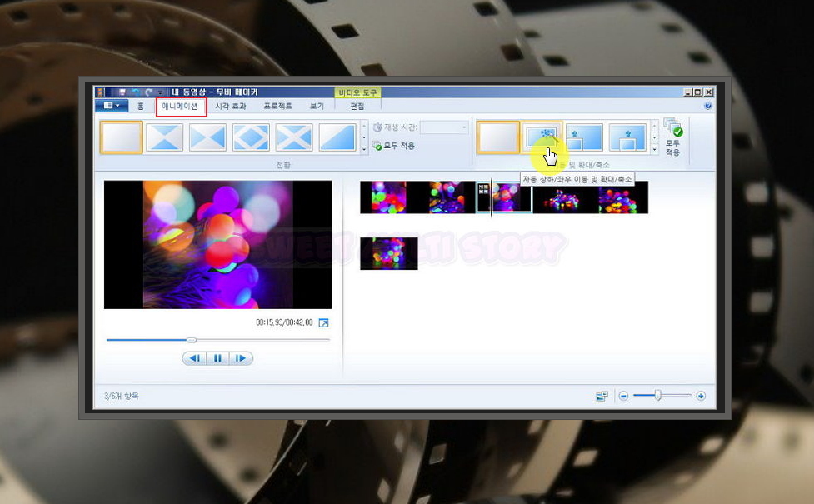This screenshot has height=504, width=814.
Task: Adjust the timeline zoom slider handle
Action: (657, 396)
